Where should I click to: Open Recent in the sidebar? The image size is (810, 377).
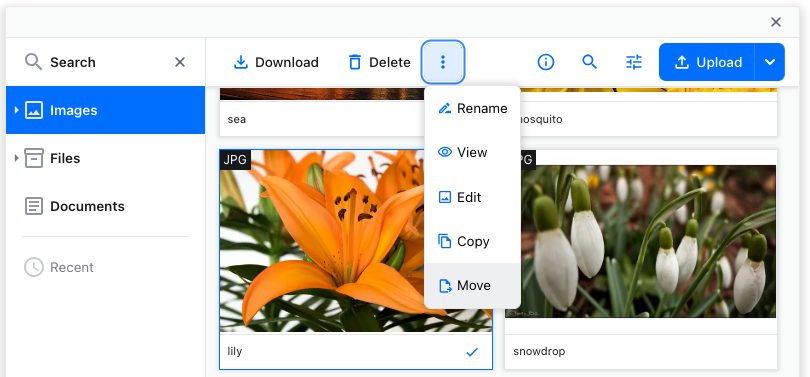click(105, 267)
